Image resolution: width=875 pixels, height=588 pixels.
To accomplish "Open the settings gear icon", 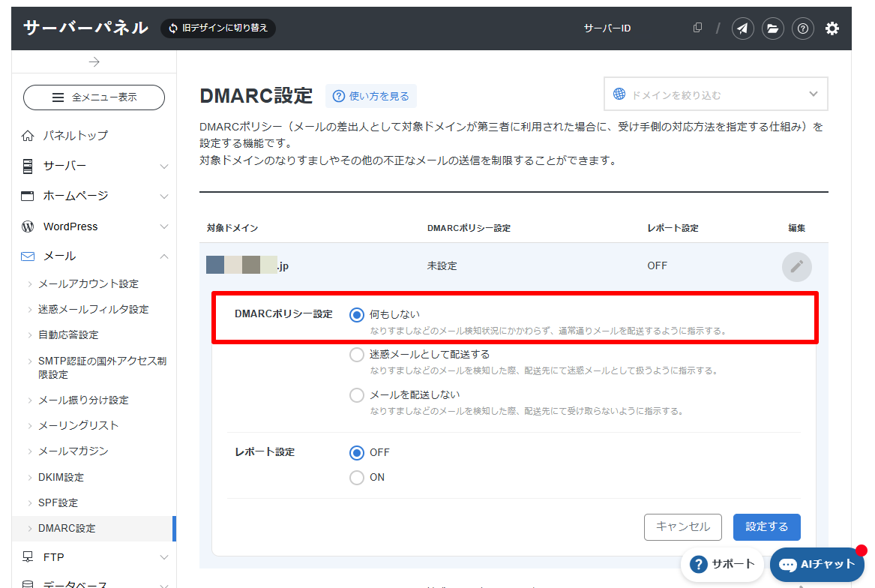I will [x=832, y=28].
